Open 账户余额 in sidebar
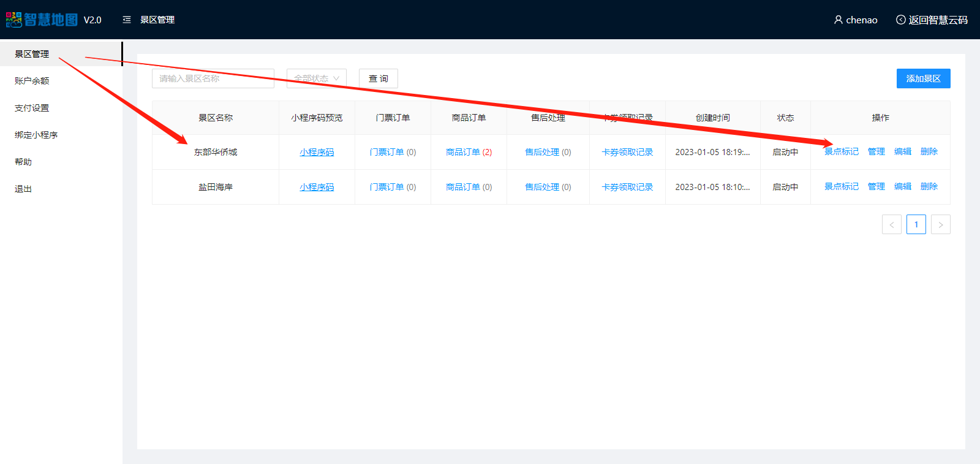The width and height of the screenshot is (980, 464). pos(32,81)
